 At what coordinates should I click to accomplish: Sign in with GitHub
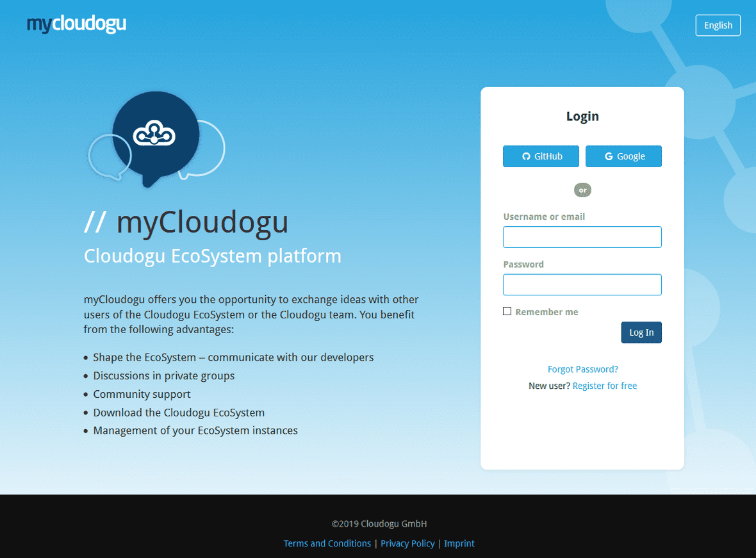coord(541,156)
